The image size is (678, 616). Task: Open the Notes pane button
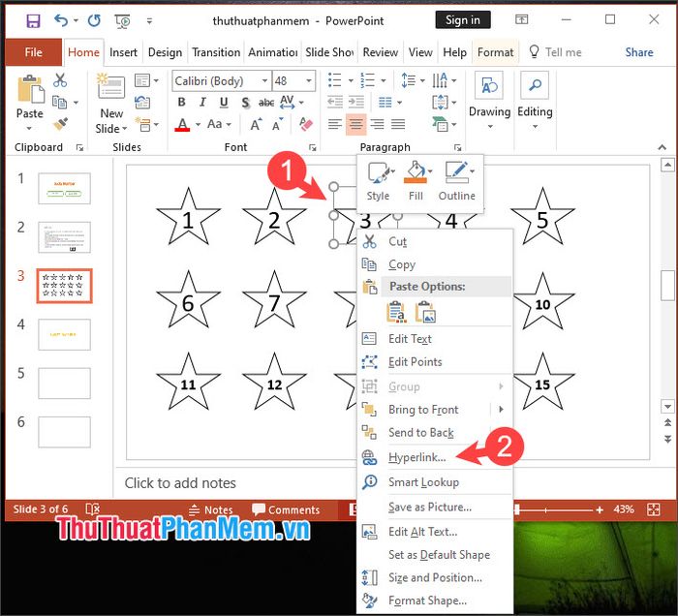click(x=211, y=509)
